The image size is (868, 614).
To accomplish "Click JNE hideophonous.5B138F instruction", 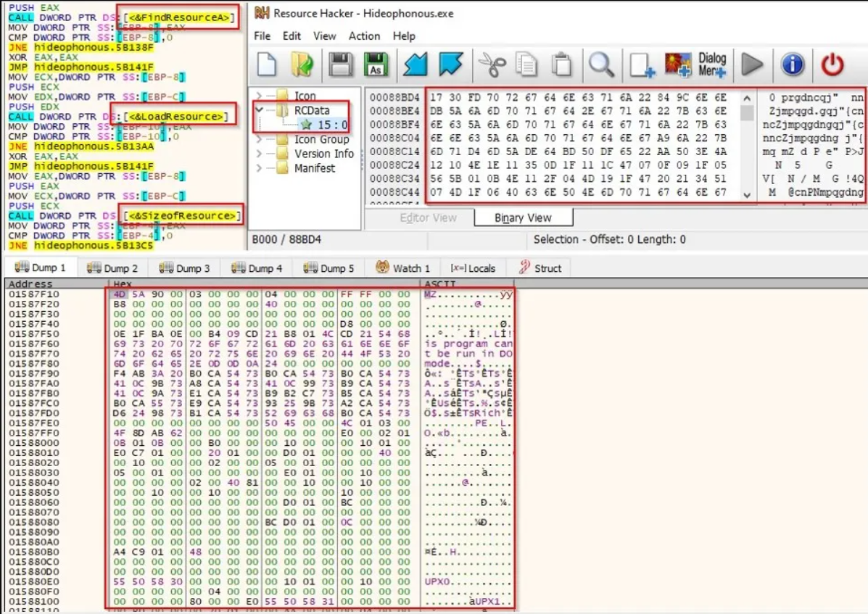I will (80, 48).
